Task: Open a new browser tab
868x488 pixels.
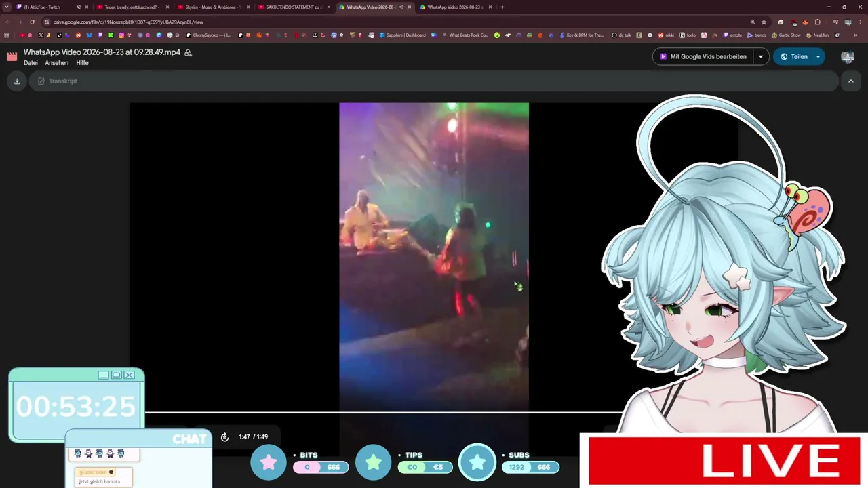Action: [x=502, y=7]
